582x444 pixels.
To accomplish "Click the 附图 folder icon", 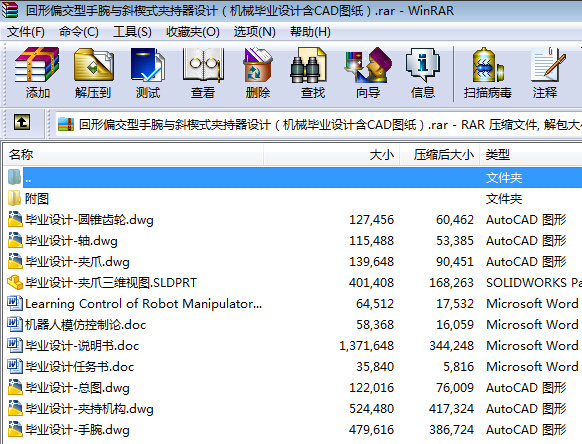I will pos(14,198).
